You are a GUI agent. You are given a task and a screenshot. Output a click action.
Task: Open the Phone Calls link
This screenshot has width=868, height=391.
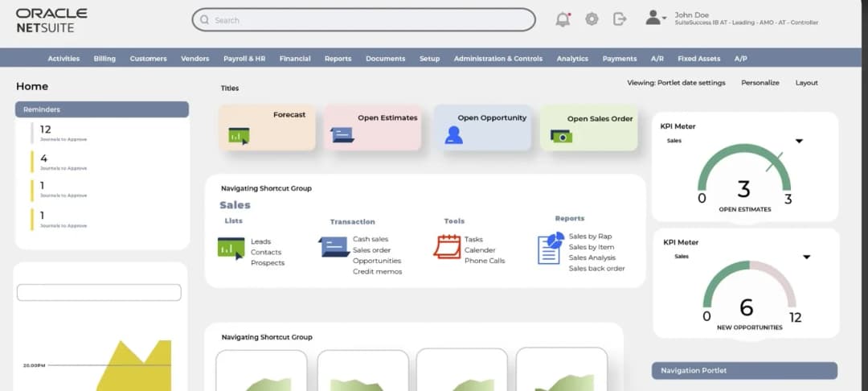pyautogui.click(x=485, y=261)
